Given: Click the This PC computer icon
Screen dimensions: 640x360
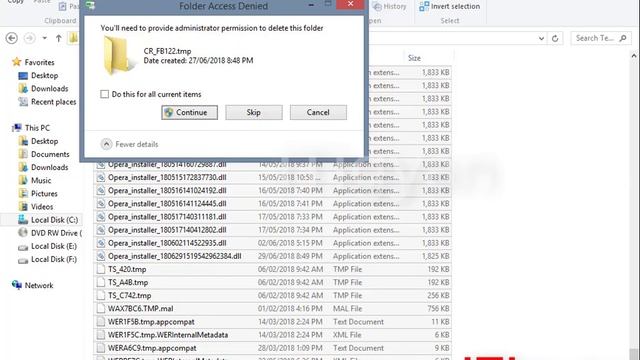Looking at the screenshot, I should 17,128.
